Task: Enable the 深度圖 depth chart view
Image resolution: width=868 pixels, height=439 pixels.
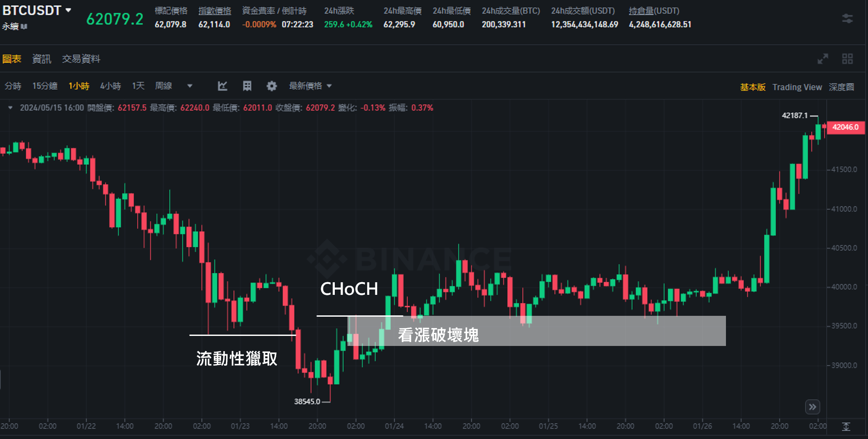Action: tap(841, 87)
